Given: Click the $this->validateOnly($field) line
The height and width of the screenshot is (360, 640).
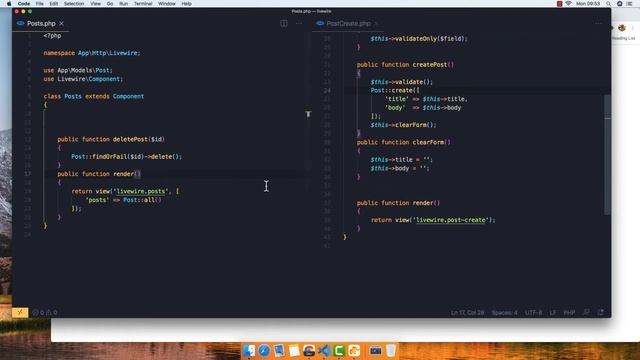Looking at the screenshot, I should [419, 39].
